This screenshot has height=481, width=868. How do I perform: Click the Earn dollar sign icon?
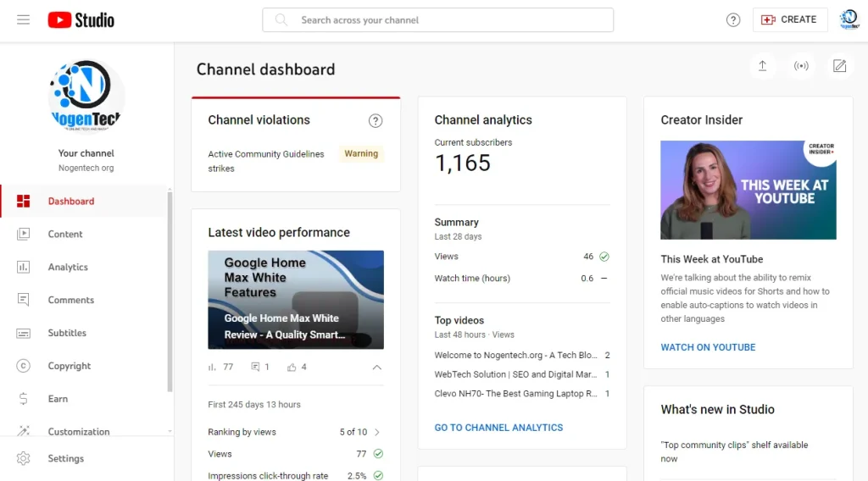pyautogui.click(x=23, y=399)
